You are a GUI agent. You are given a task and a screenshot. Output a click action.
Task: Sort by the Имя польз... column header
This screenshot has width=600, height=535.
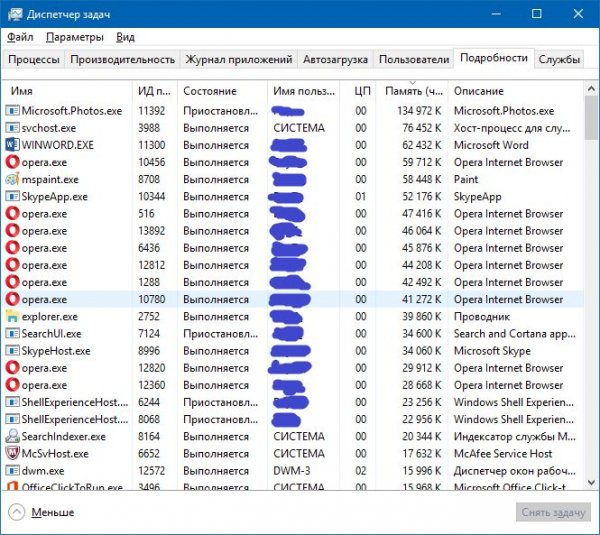click(x=303, y=91)
